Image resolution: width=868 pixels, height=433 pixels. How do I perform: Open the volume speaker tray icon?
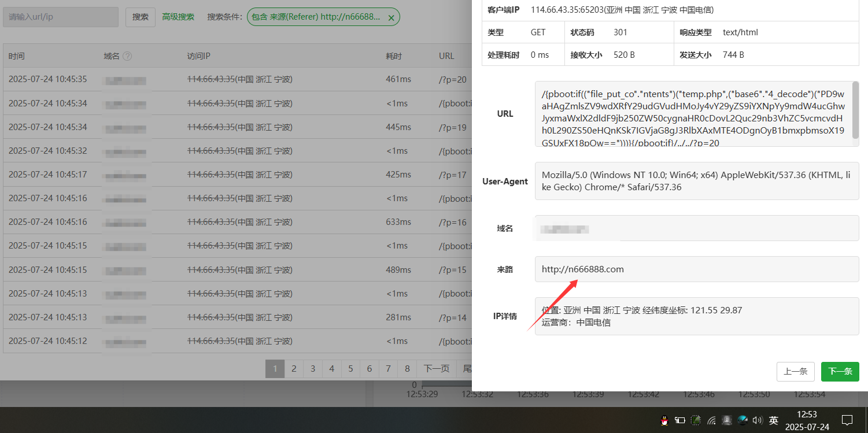758,420
